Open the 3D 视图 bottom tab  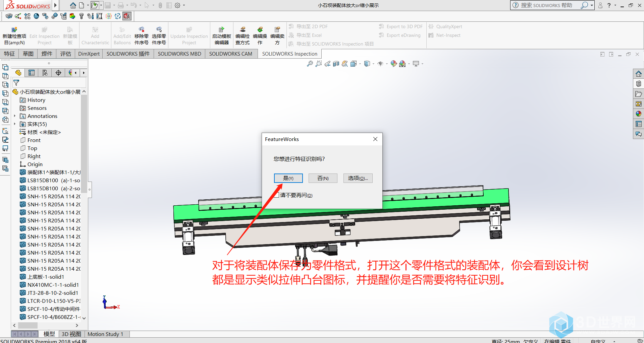click(71, 334)
